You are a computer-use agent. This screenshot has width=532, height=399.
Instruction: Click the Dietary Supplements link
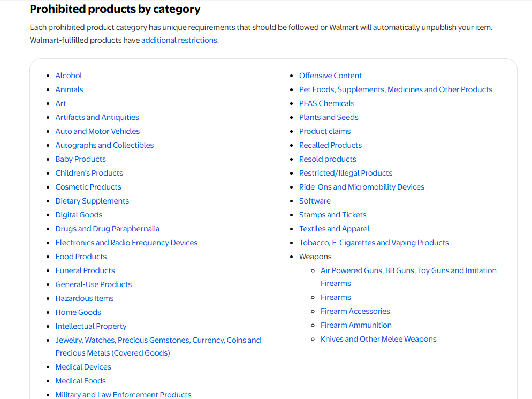tap(92, 201)
